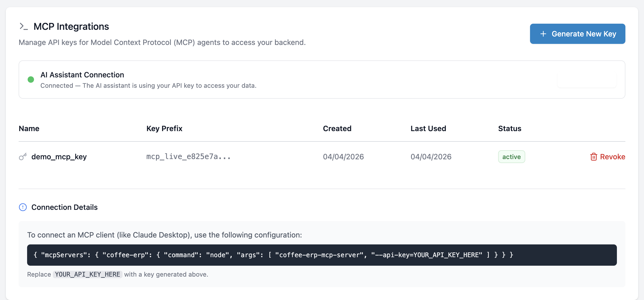
Task: Click the key prefix mcp_live_e825e7a...
Action: coord(188,157)
